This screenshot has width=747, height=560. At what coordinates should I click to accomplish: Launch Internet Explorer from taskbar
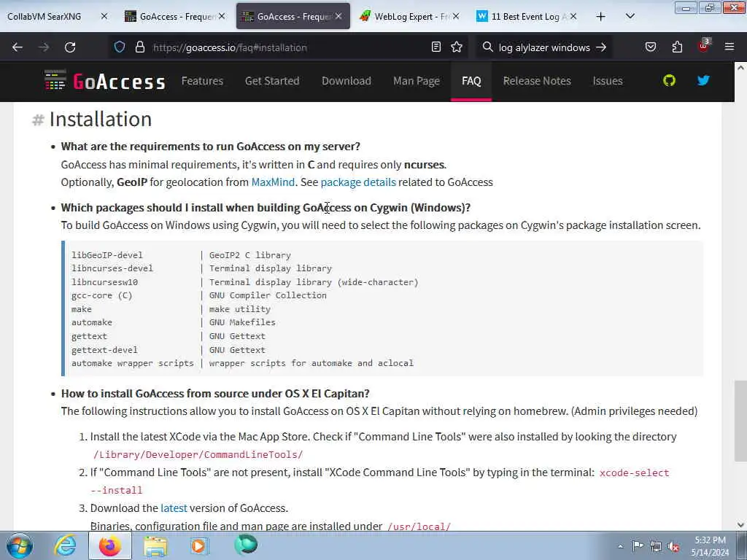[x=65, y=545]
